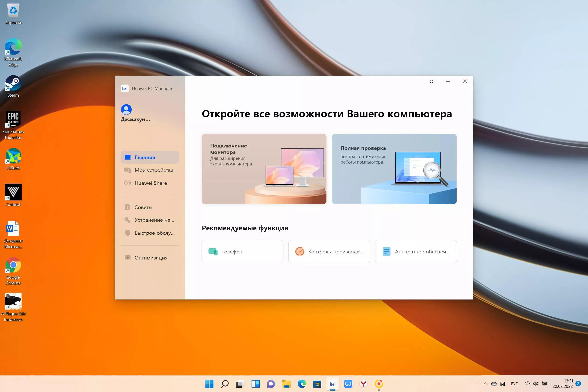The image size is (588, 392).
Task: Open Widgets on the taskbar
Action: (255, 384)
